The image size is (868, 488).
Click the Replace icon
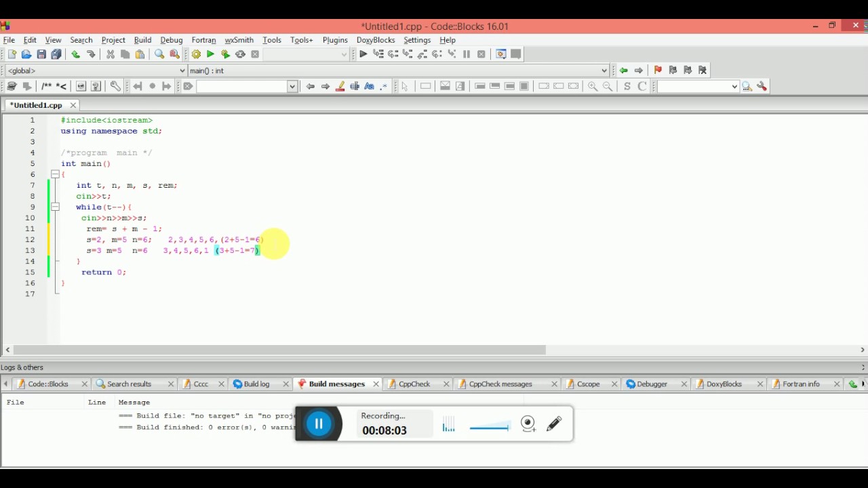pyautogui.click(x=174, y=54)
